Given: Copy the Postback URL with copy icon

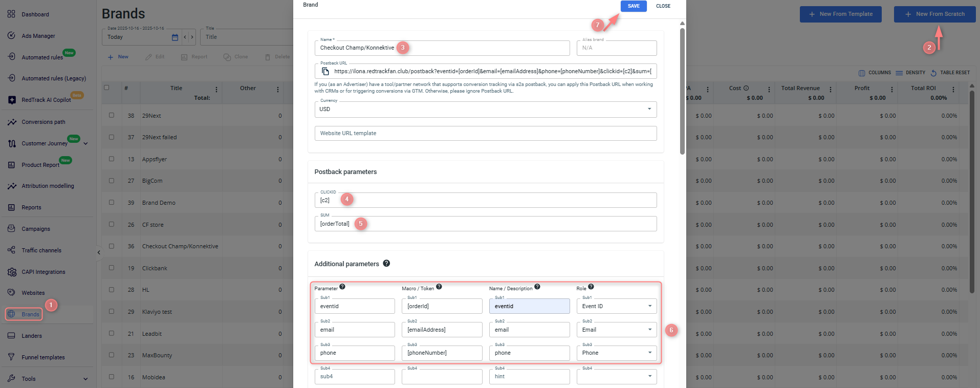Looking at the screenshot, I should [x=325, y=71].
